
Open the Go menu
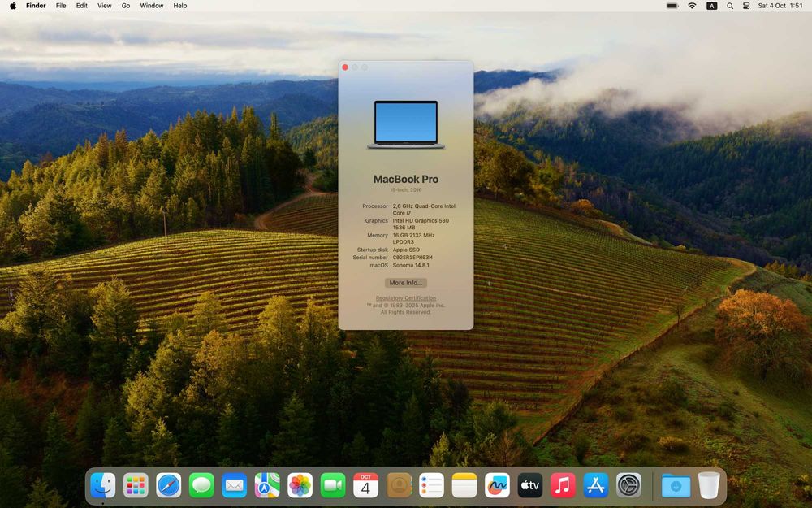click(x=126, y=6)
